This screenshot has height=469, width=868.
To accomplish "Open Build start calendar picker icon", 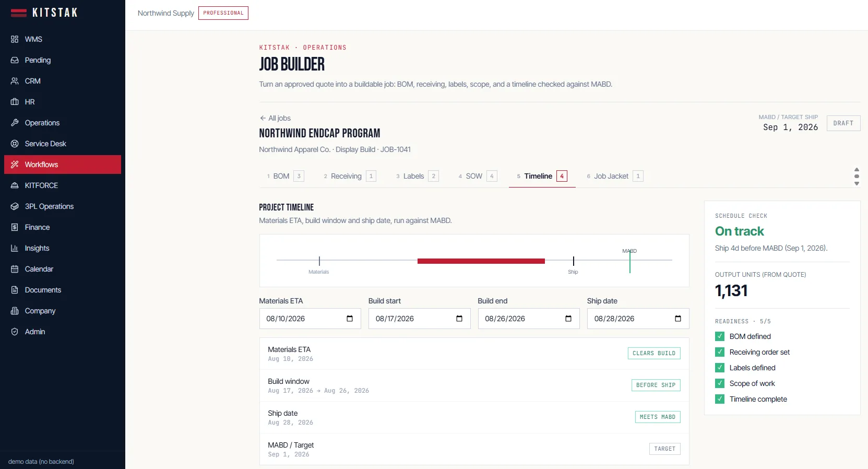I will click(459, 319).
